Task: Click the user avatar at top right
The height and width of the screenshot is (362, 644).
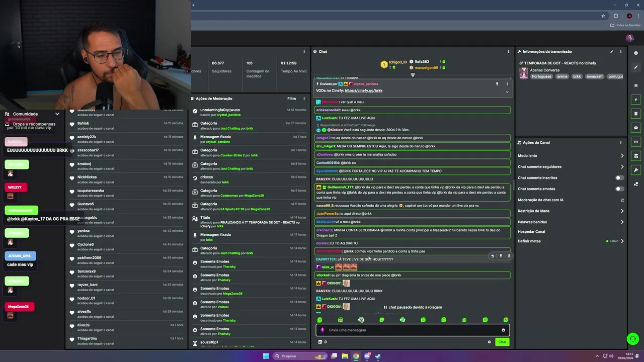Action: [629, 38]
